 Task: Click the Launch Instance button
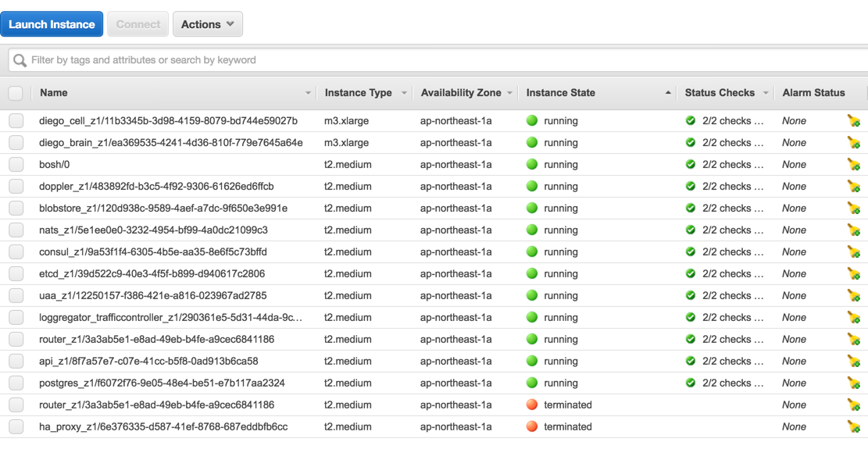[52, 24]
